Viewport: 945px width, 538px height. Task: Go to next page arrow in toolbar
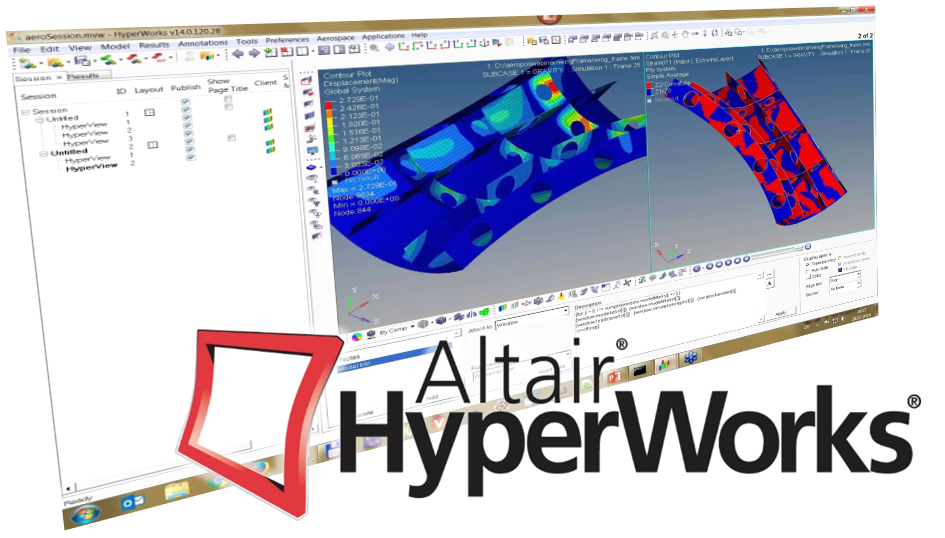pyautogui.click(x=254, y=53)
